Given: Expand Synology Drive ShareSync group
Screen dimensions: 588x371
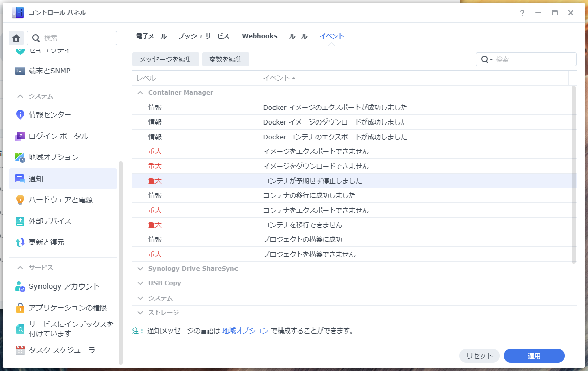Looking at the screenshot, I should click(x=140, y=269).
